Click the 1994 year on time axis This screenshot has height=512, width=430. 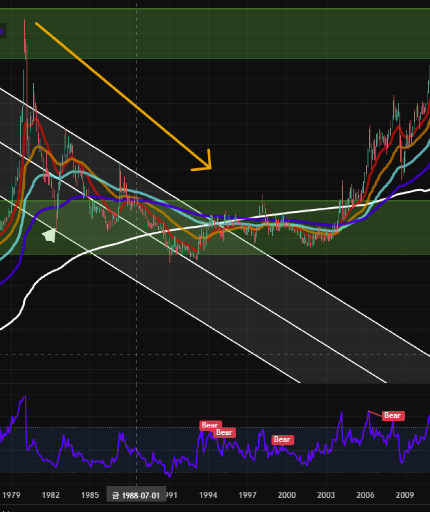click(x=208, y=495)
